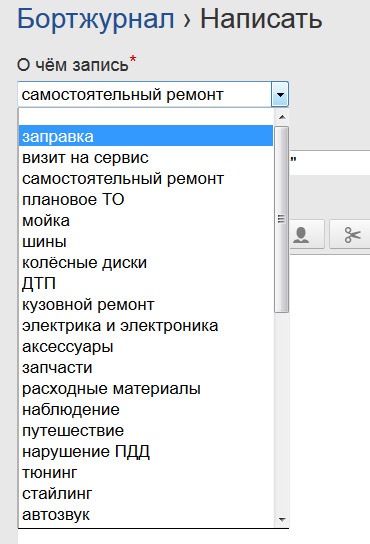Pick плановое ТО from the list
The image size is (370, 544).
(x=146, y=199)
